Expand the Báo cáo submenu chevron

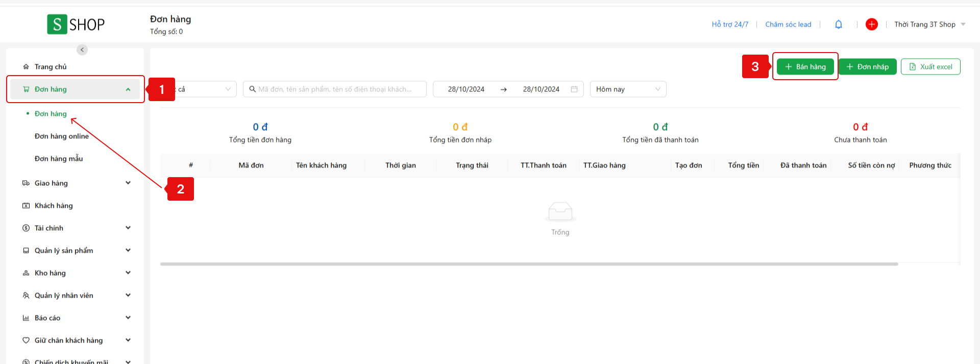click(x=128, y=318)
